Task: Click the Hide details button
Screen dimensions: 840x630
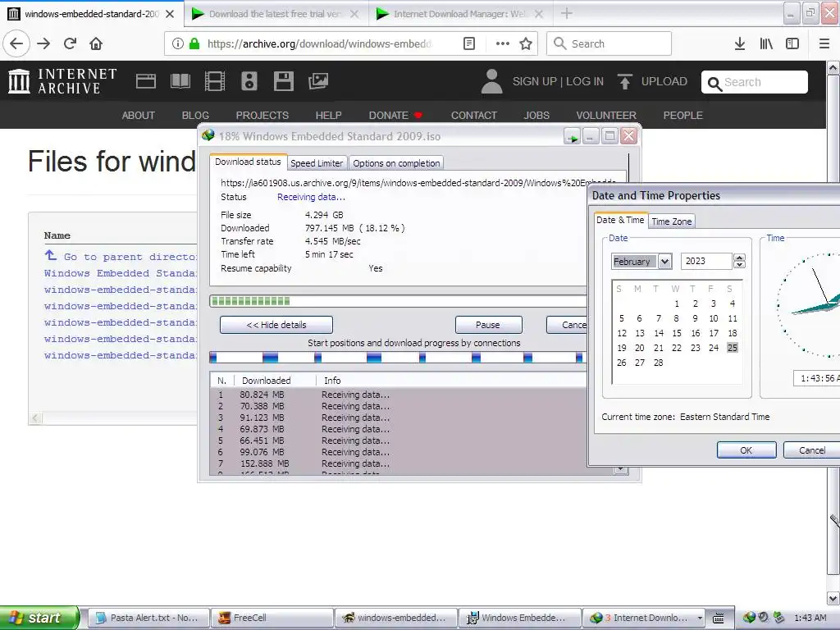Action: 276,325
